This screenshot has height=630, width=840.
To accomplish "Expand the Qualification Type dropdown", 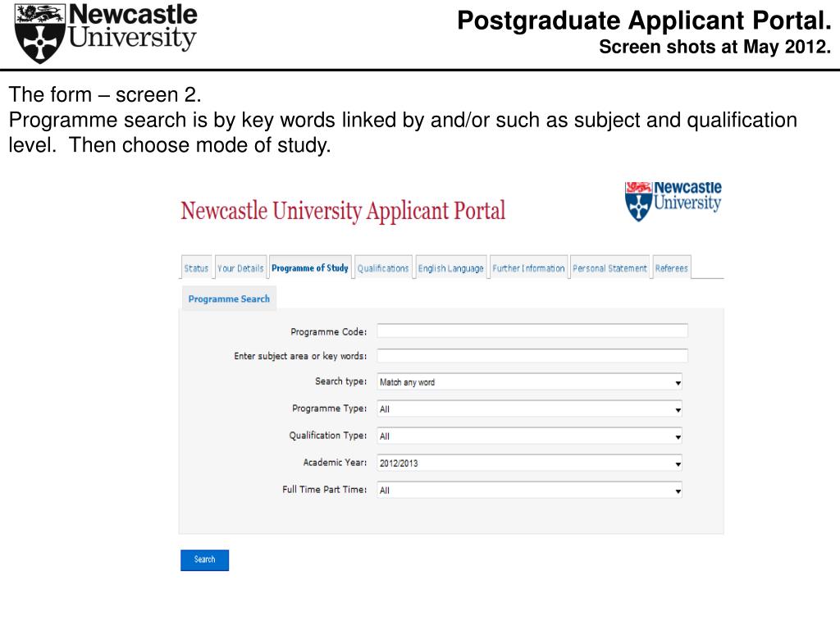I will 530,436.
